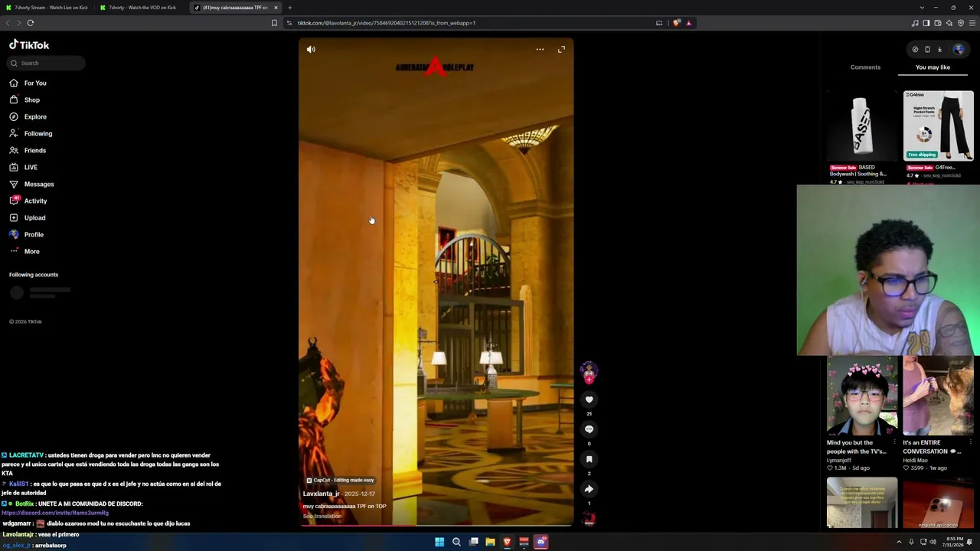Switch to the Comments tab
This screenshot has height=551, width=980.
pyautogui.click(x=865, y=67)
